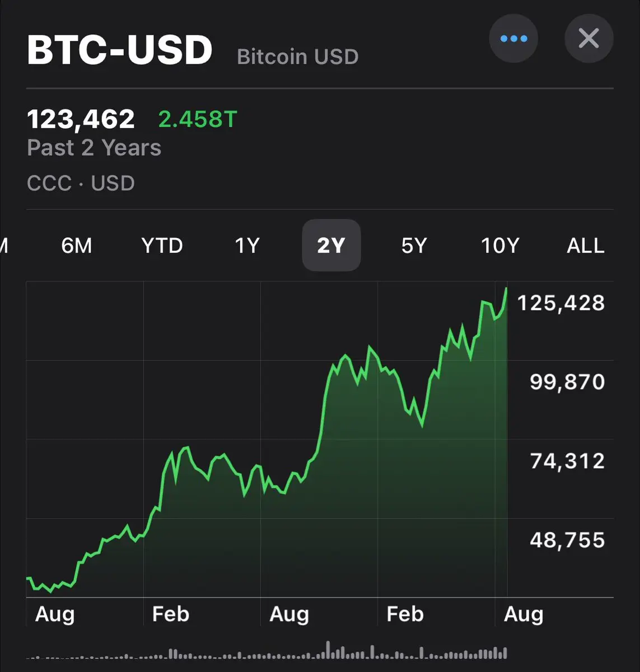This screenshot has width=640, height=672.
Task: Click the Bitcoin USD name label
Action: coord(298,57)
